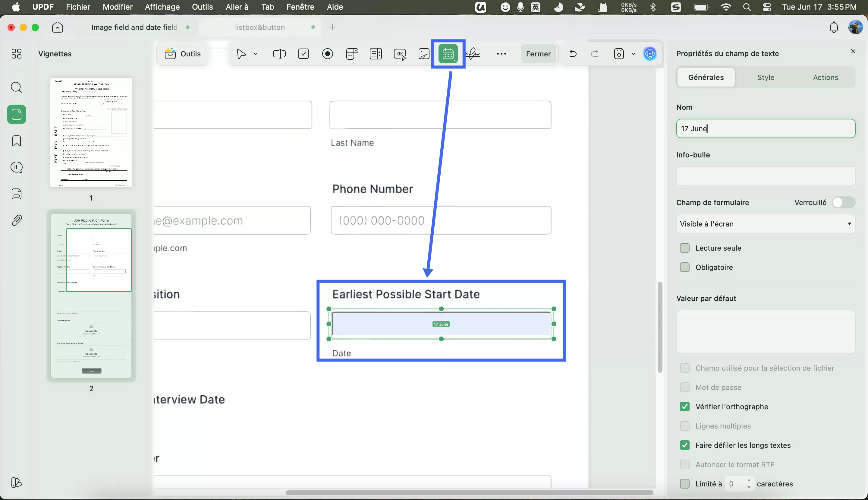This screenshot has width=868, height=500.
Task: Uncheck Faire défiler les longs textes
Action: (684, 445)
